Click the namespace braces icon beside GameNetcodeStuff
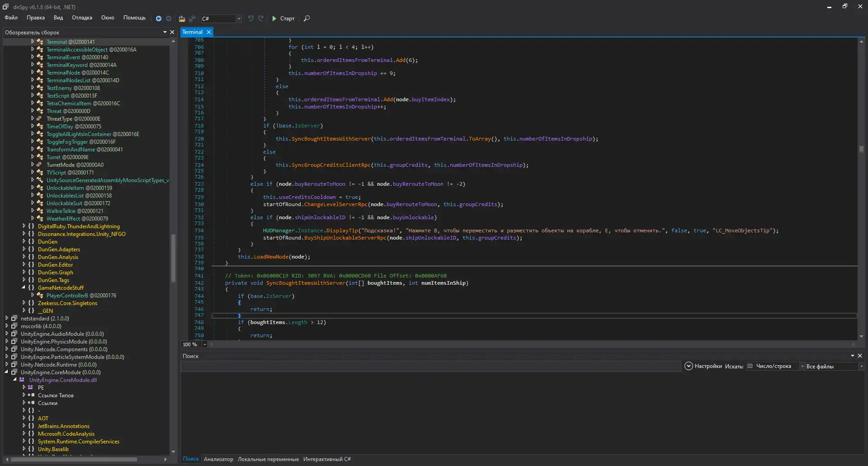 click(x=31, y=288)
